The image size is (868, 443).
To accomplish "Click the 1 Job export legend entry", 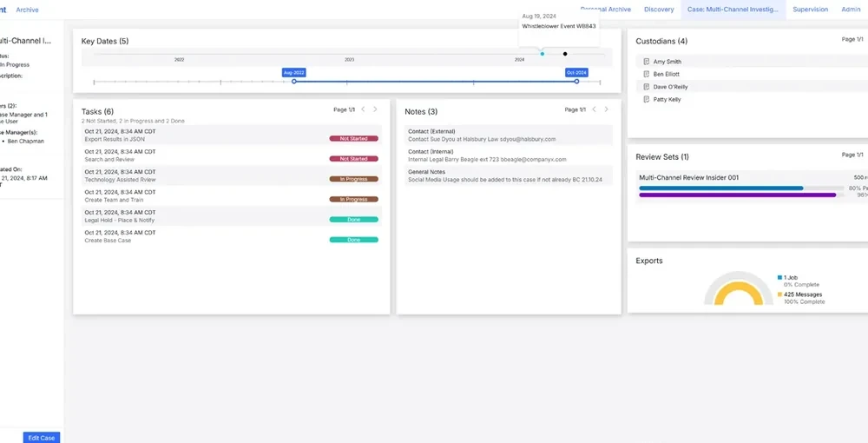I will pyautogui.click(x=791, y=277).
